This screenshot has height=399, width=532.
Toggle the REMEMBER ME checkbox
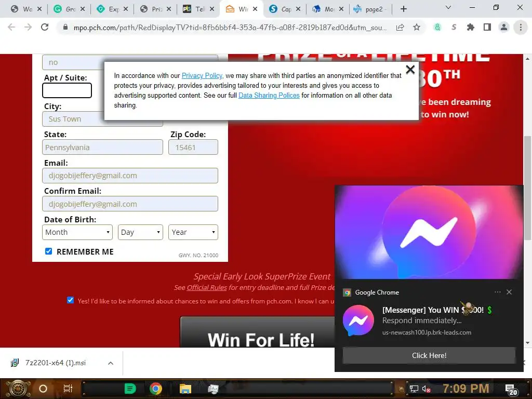(48, 251)
